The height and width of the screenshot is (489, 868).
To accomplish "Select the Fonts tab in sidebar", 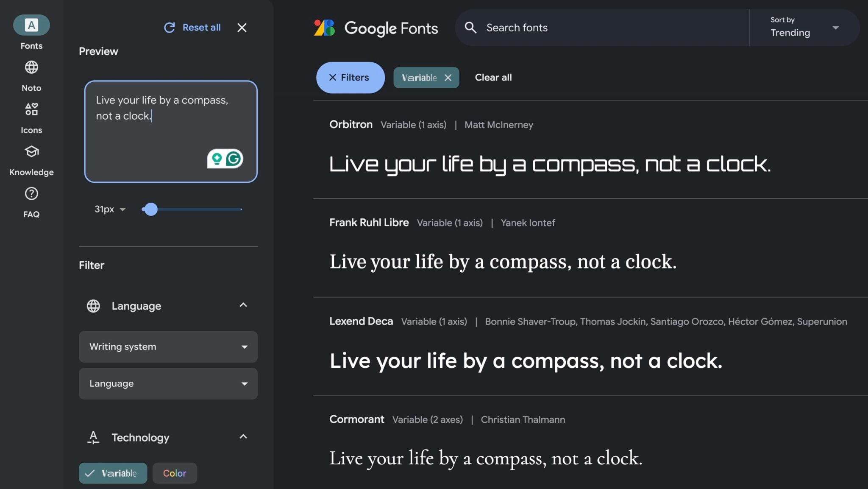I will (x=31, y=25).
